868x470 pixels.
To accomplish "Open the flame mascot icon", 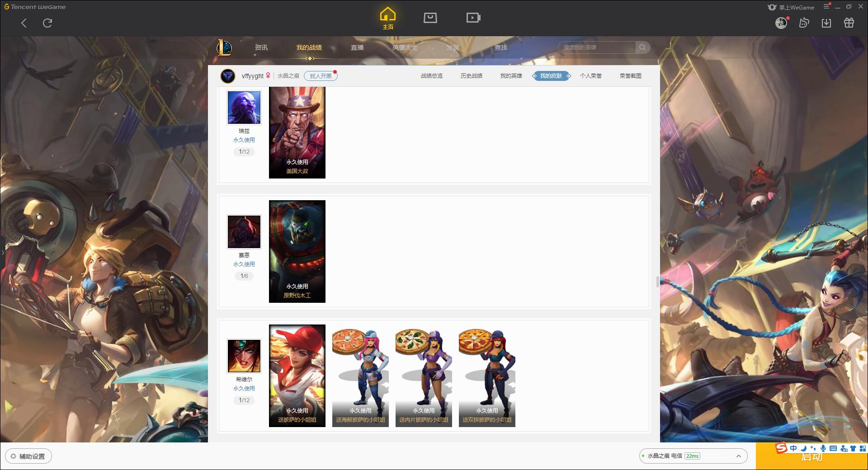I will click(804, 23).
